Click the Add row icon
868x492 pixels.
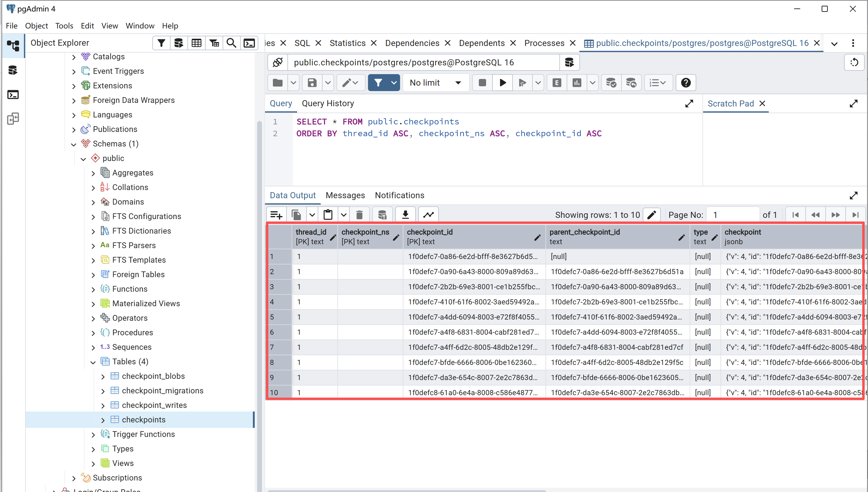(x=276, y=215)
